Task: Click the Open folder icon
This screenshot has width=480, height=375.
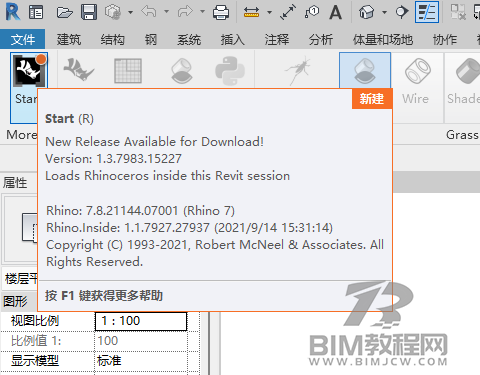Action: (x=65, y=13)
